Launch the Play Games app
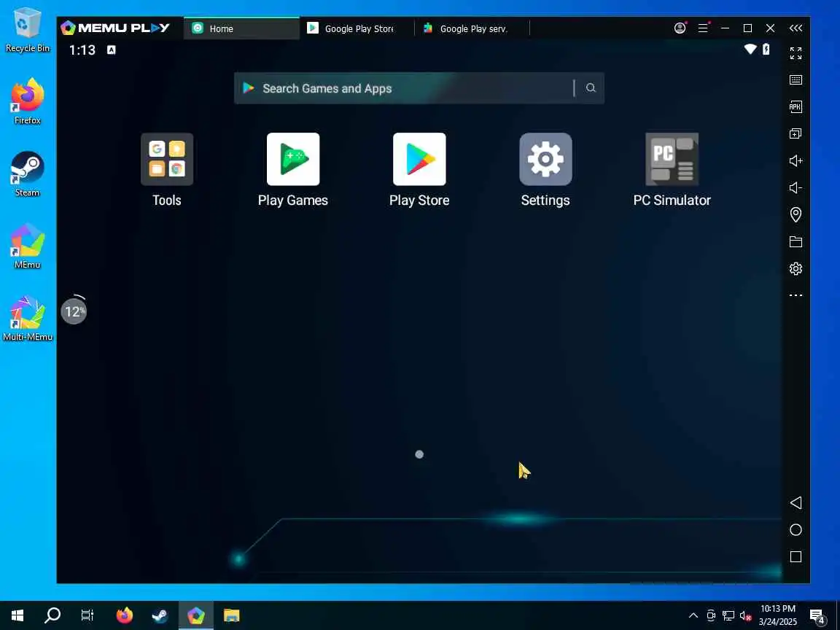Viewport: 840px width, 630px height. pos(293,159)
